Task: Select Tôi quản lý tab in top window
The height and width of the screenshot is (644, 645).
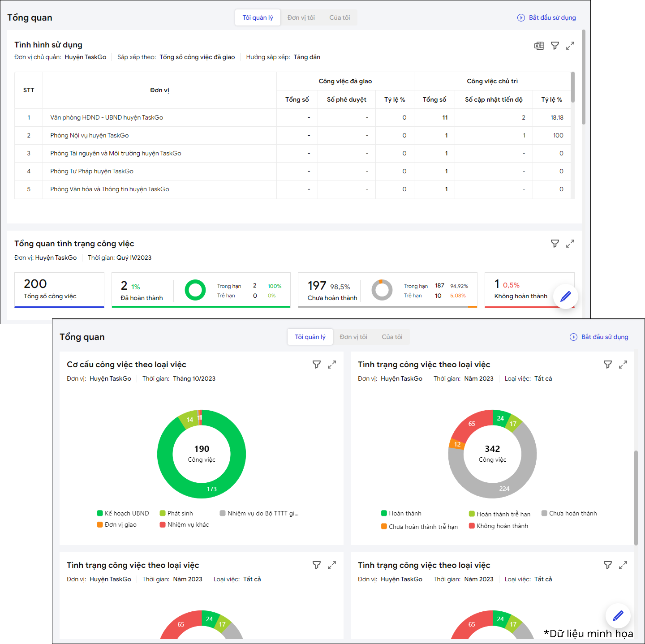Action: 258,17
